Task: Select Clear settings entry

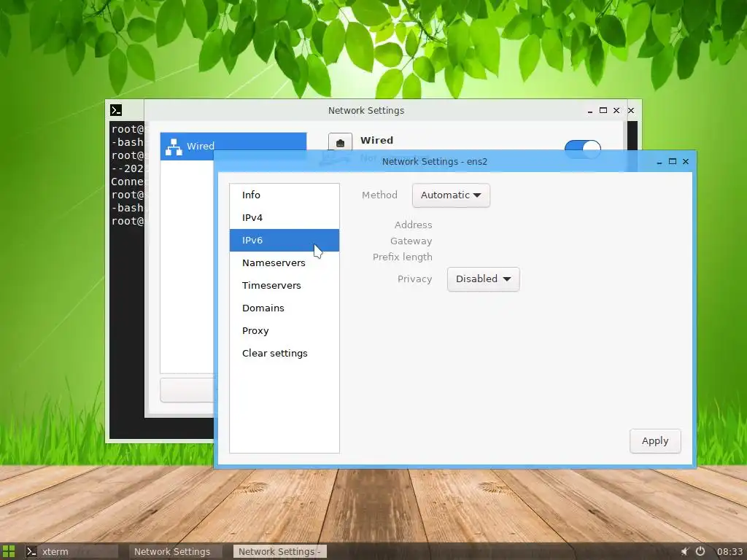Action: [x=284, y=354]
